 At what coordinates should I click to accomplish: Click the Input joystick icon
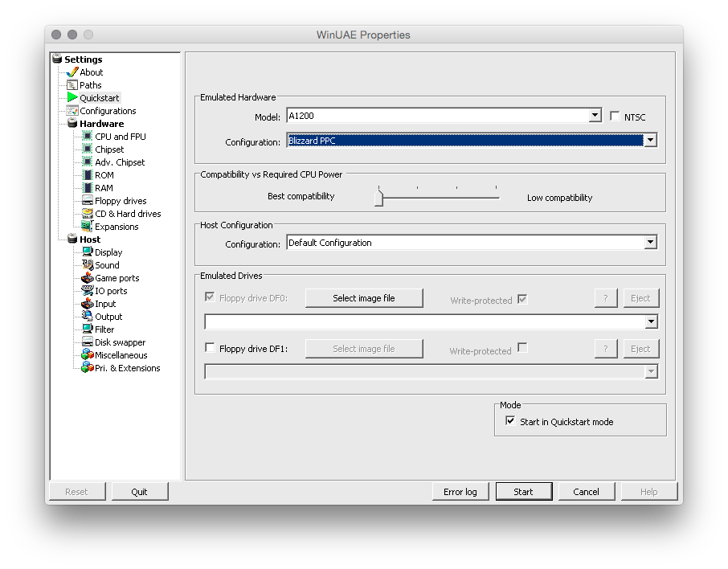pyautogui.click(x=88, y=303)
